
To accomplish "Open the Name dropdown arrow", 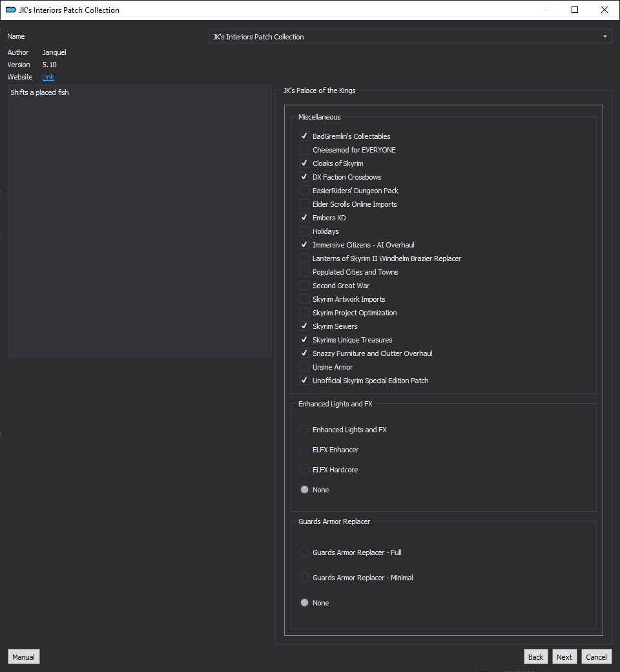I will pyautogui.click(x=604, y=37).
